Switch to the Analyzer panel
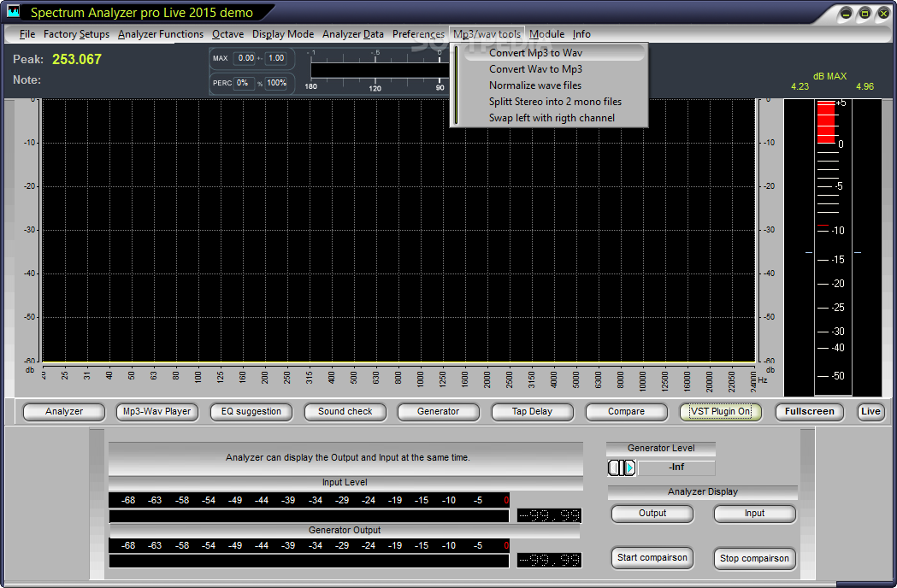The image size is (897, 588). pyautogui.click(x=64, y=412)
